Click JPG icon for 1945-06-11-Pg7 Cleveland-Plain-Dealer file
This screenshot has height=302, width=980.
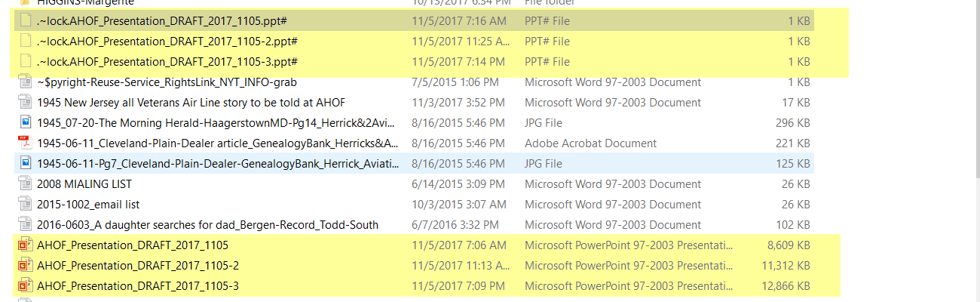[25, 163]
